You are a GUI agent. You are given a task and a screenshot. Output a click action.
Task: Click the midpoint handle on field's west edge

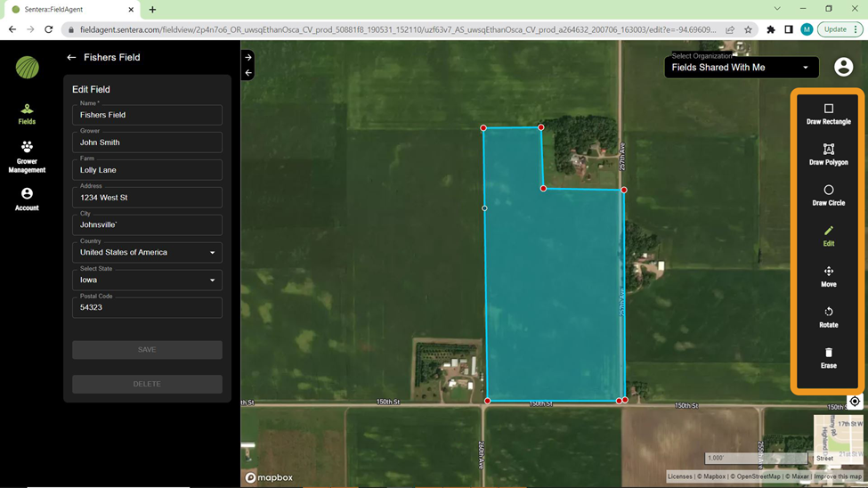pos(484,208)
